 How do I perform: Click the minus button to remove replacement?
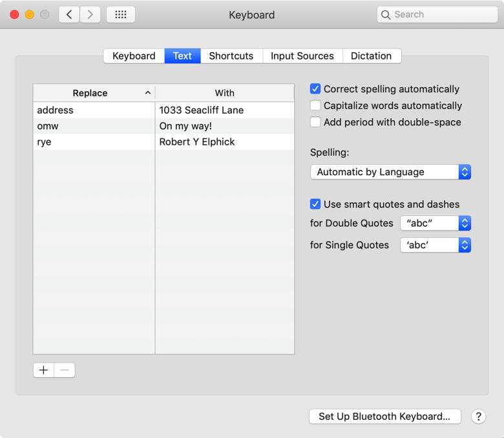pyautogui.click(x=65, y=370)
